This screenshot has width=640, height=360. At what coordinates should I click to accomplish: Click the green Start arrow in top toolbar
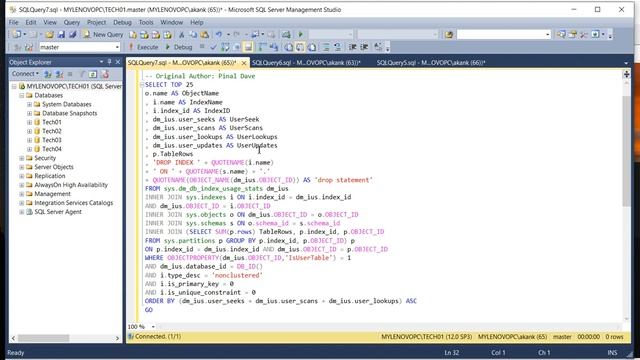301,35
